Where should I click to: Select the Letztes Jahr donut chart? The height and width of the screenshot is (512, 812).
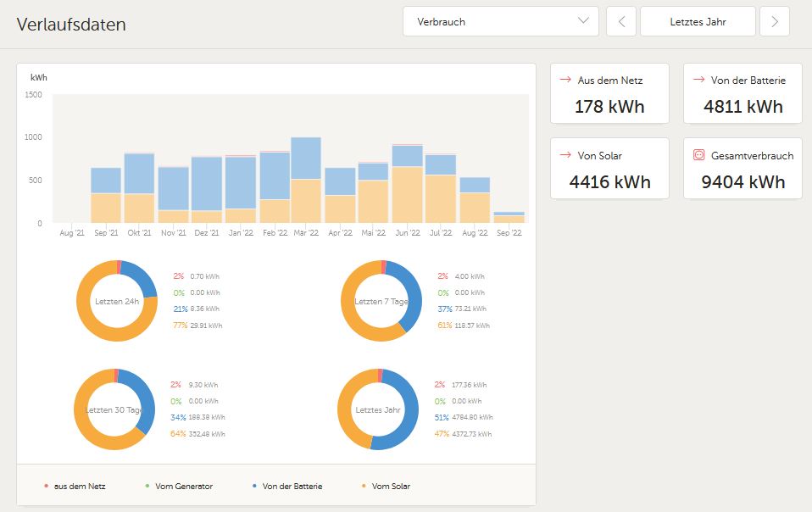coord(378,409)
